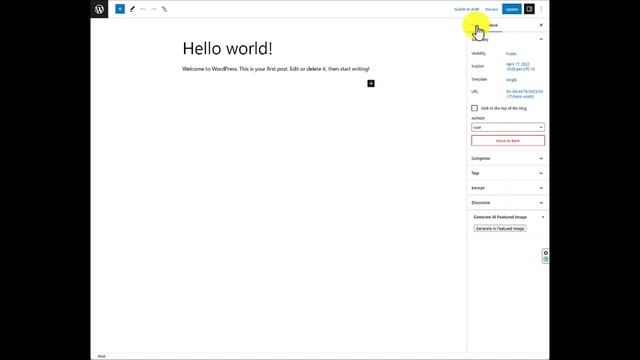The image size is (640, 360).
Task: Redo the last change
Action: tap(153, 9)
